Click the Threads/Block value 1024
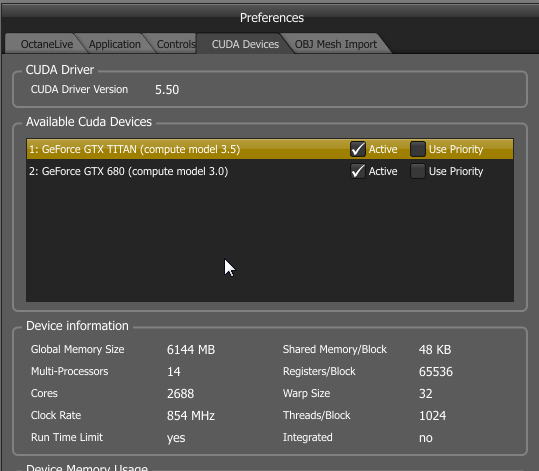The width and height of the screenshot is (539, 471). [432, 416]
